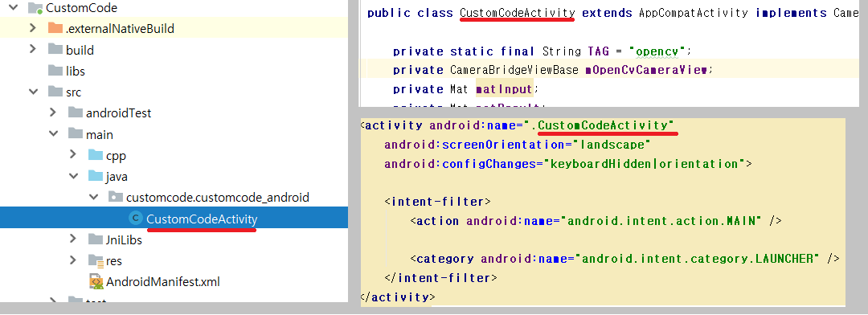Click the libs folder icon
The width and height of the screenshot is (868, 315).
(x=55, y=71)
